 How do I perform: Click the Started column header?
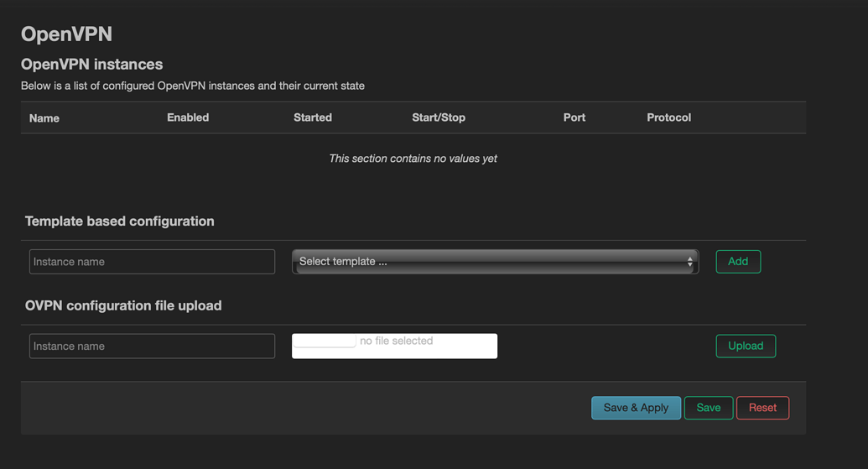point(313,117)
